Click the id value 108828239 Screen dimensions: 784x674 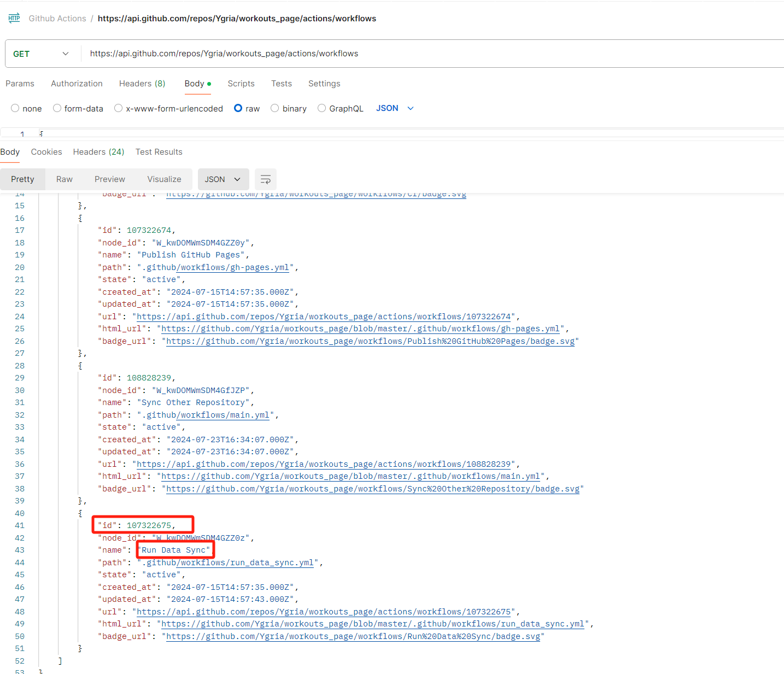(149, 378)
